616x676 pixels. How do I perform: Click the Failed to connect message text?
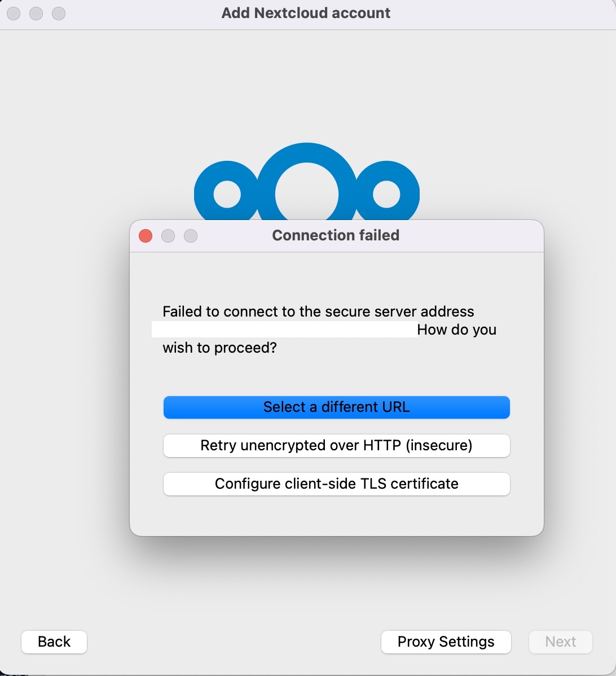tap(318, 311)
